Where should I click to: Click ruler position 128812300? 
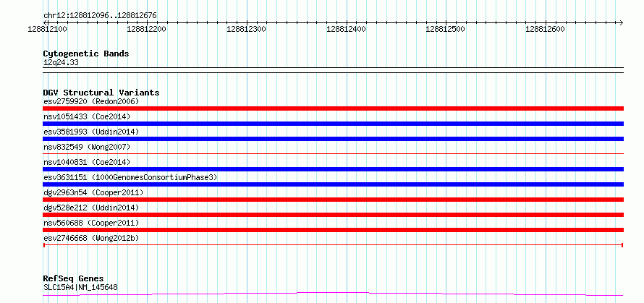pos(247,29)
